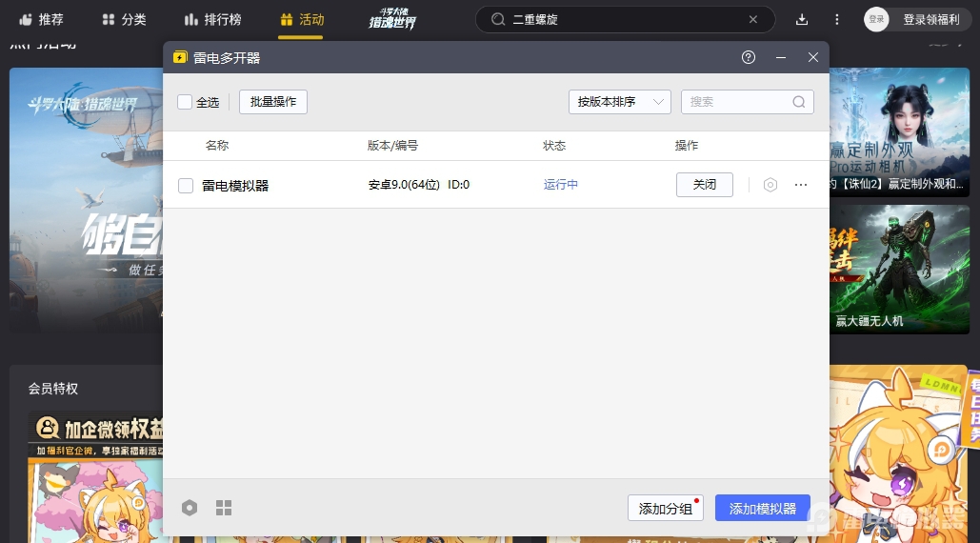The height and width of the screenshot is (543, 980).
Task: Expand the 按版本排序 sort dropdown
Action: click(x=619, y=102)
